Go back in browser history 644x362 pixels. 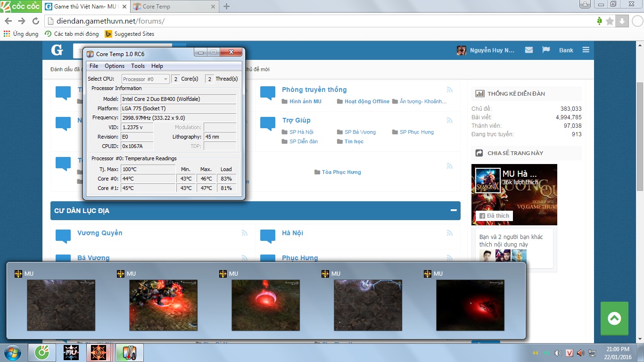tap(8, 21)
